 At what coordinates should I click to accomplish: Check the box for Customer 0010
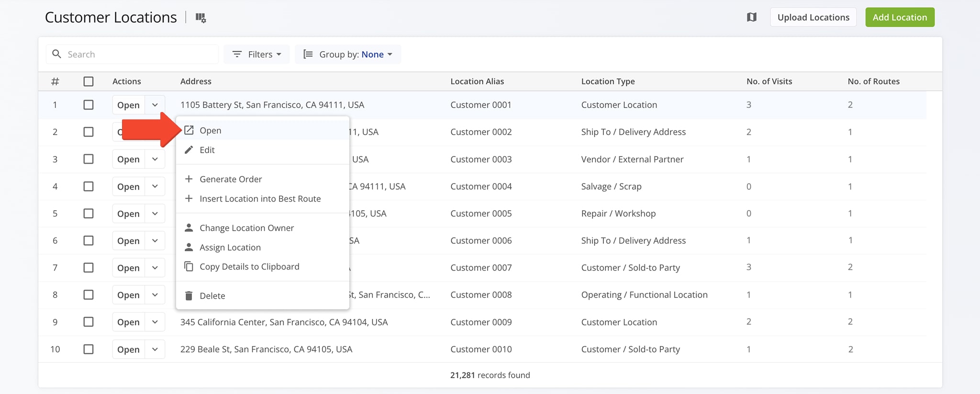pos(89,349)
